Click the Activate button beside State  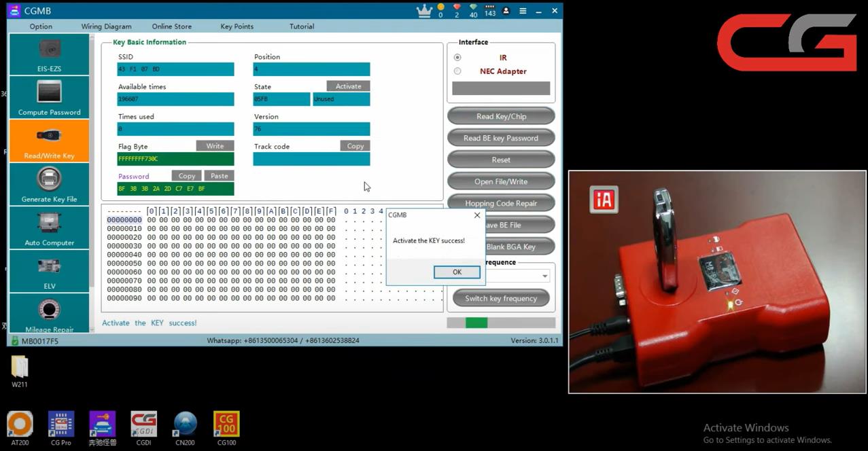[348, 86]
